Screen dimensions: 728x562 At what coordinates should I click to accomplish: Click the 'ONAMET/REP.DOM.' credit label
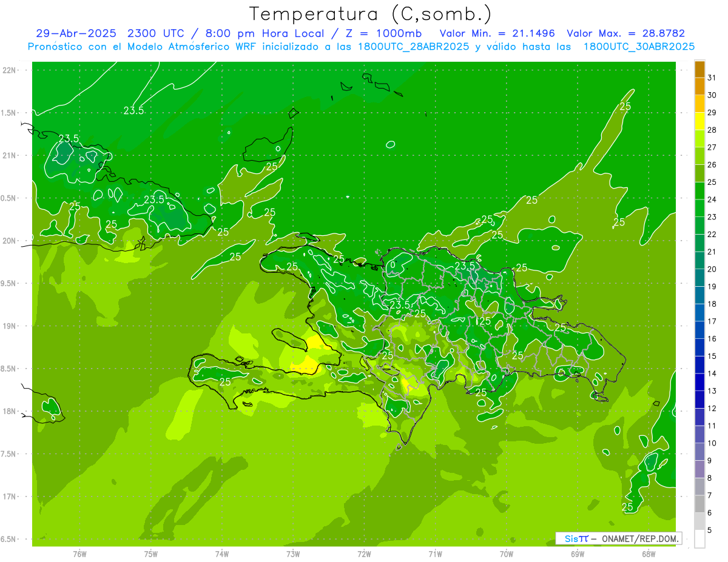click(640, 538)
